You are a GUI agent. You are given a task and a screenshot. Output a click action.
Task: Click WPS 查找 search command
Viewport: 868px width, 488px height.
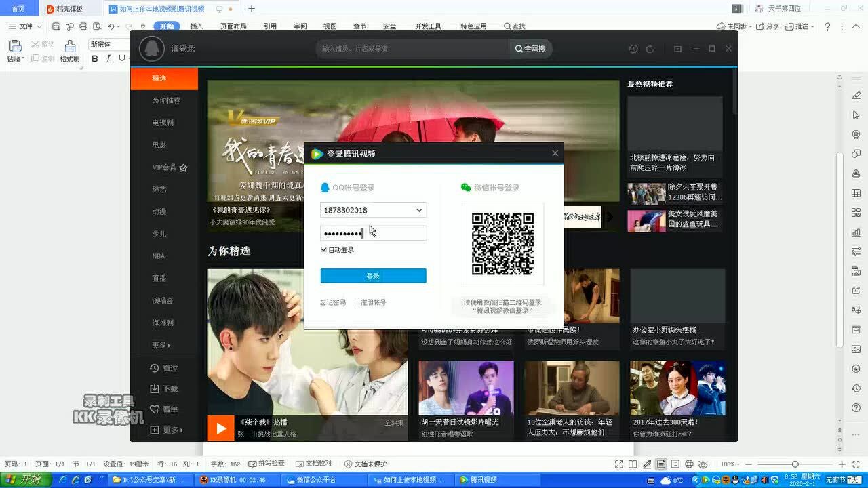[515, 26]
